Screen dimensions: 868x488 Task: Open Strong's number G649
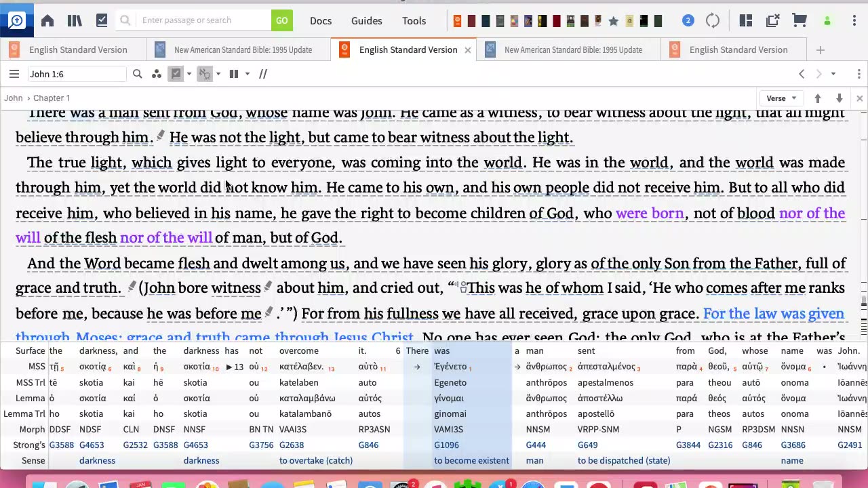(588, 445)
